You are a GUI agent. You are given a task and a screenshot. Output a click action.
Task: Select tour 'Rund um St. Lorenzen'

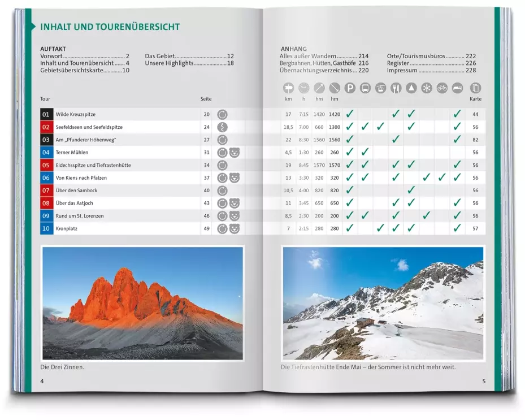[x=80, y=216]
